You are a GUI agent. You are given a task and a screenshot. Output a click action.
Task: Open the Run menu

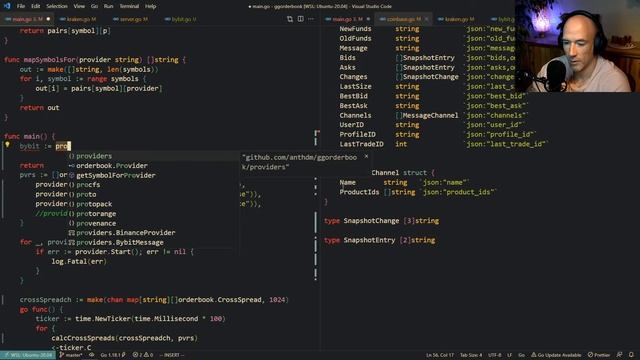tap(108, 6)
